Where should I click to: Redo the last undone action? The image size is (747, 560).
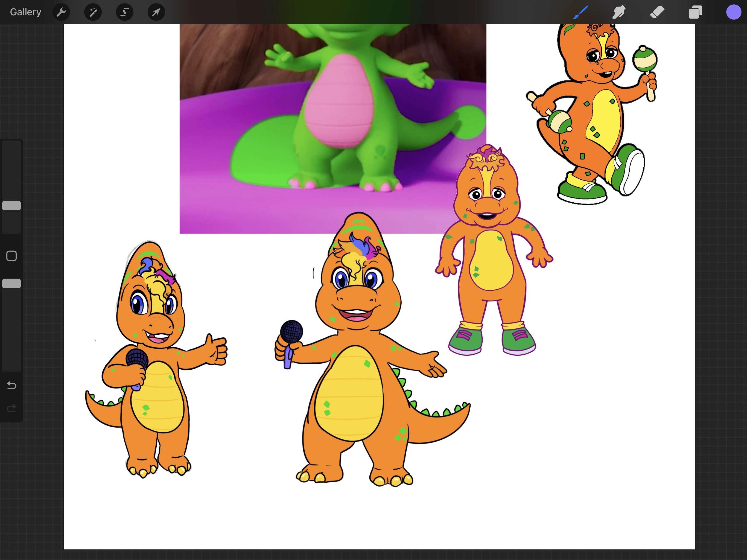coord(11,409)
